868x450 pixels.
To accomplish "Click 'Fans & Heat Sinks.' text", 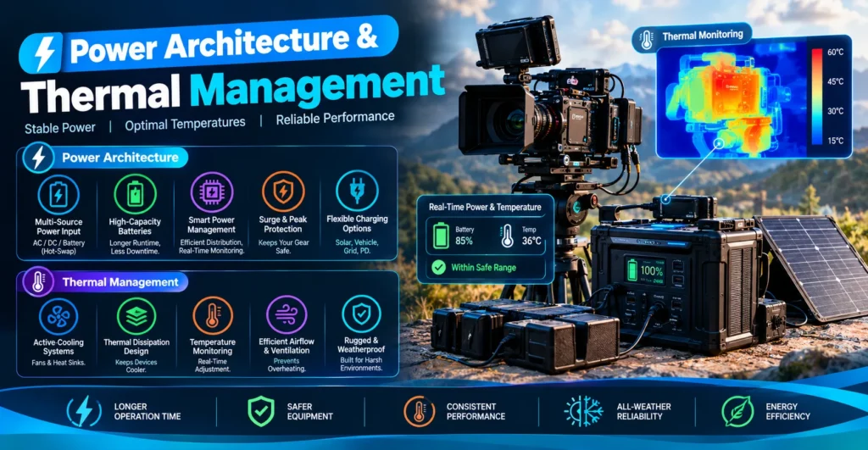I will click(58, 363).
